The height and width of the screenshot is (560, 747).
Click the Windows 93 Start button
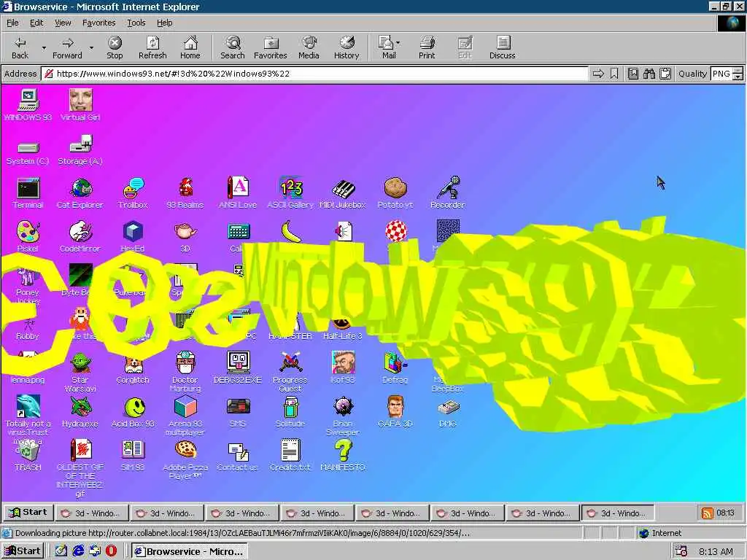29,513
